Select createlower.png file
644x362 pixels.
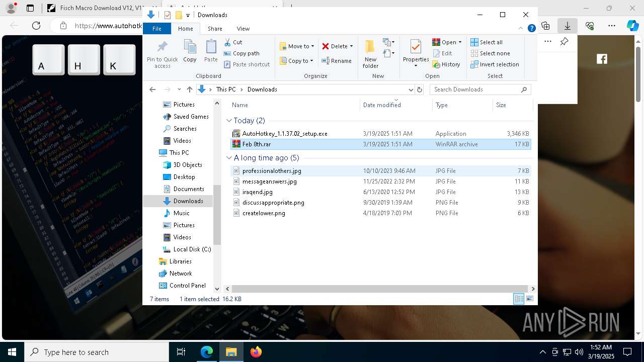tap(380, 213)
